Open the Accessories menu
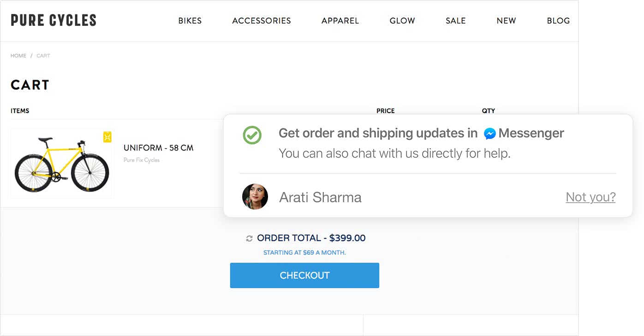Viewport: 644px width, 336px height. (x=261, y=21)
